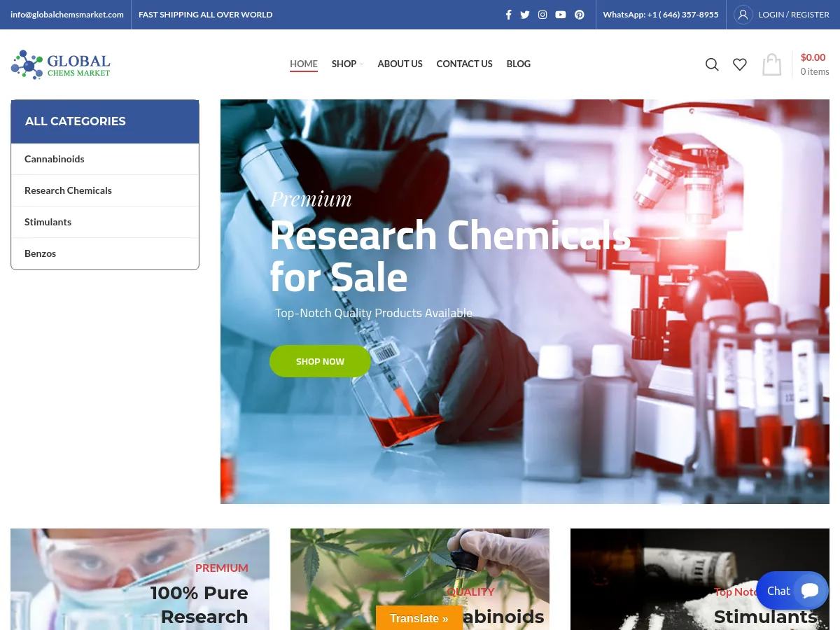Open the ABOUT US page

[x=400, y=64]
